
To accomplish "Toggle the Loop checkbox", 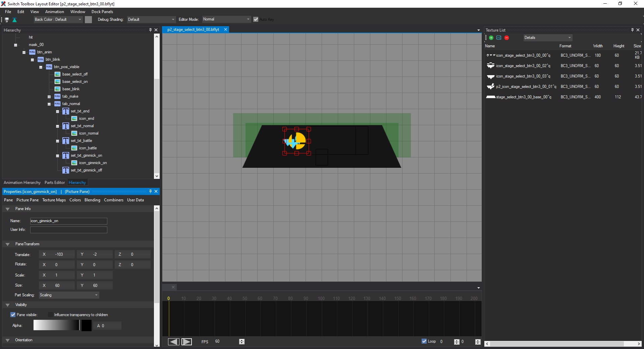I will pyautogui.click(x=424, y=341).
